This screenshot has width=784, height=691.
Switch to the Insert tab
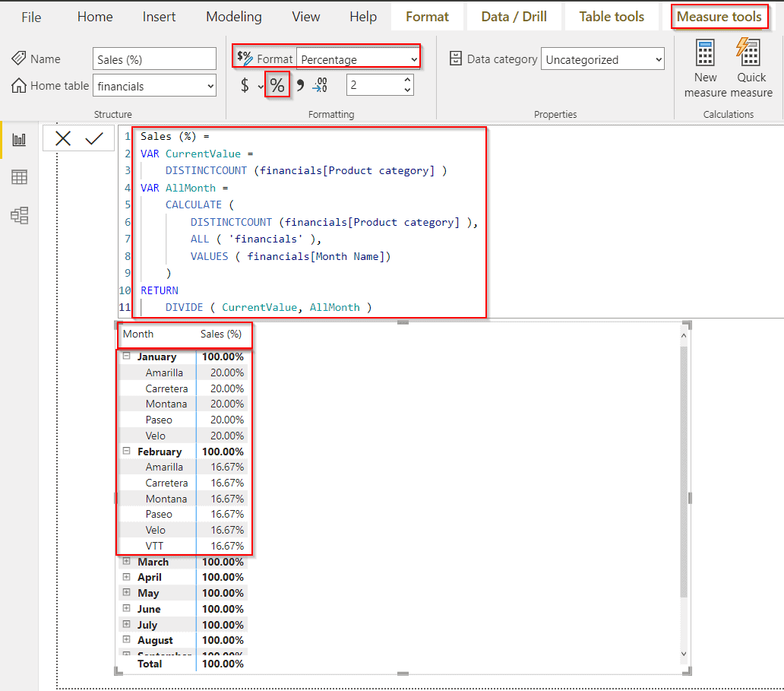[159, 17]
